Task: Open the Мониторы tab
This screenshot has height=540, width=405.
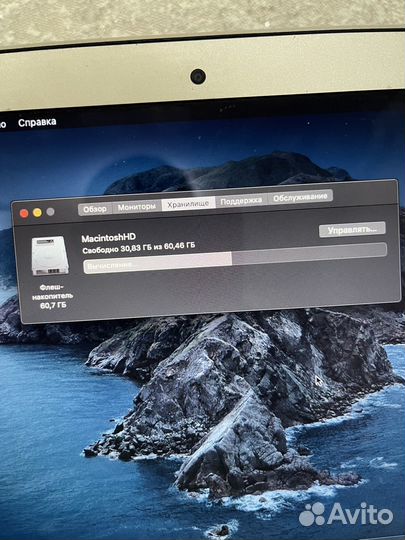Action: (136, 207)
